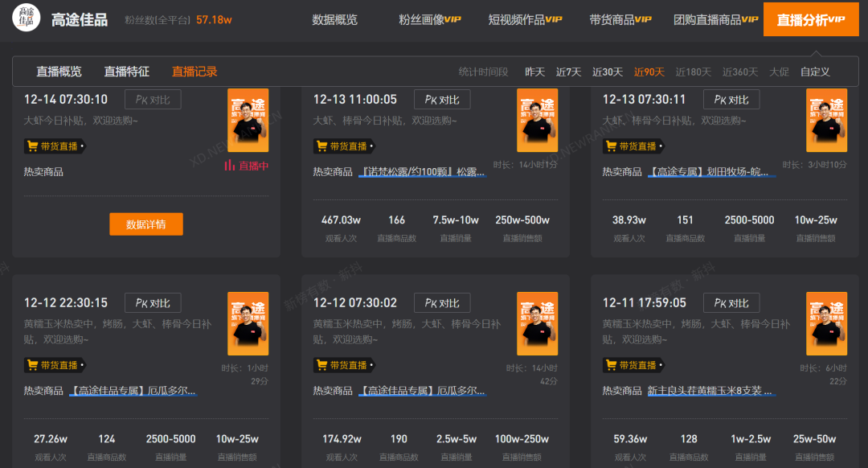This screenshot has width=868, height=468.
Task: Switch to 直播概览 sub-tab
Action: tap(59, 72)
